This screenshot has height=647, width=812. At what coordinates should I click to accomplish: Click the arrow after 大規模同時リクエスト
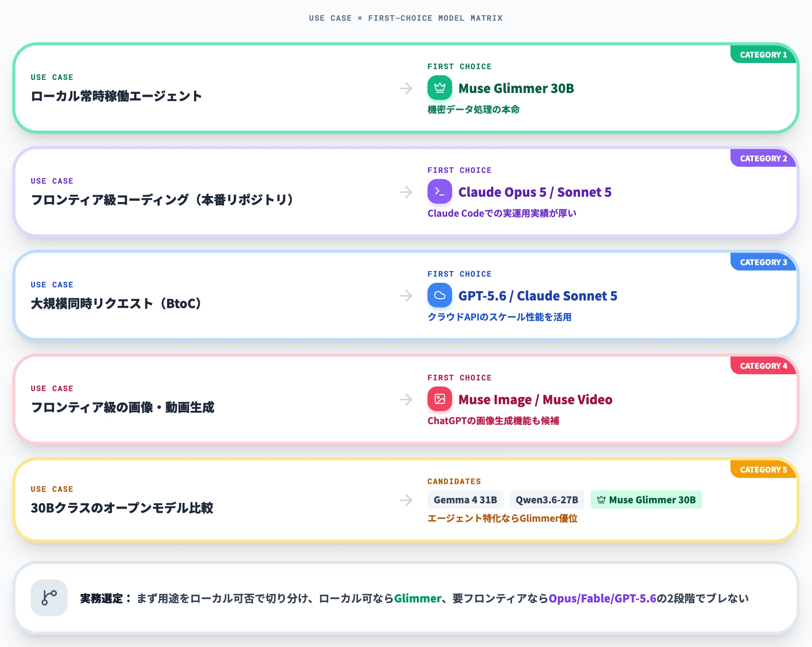[x=406, y=296]
